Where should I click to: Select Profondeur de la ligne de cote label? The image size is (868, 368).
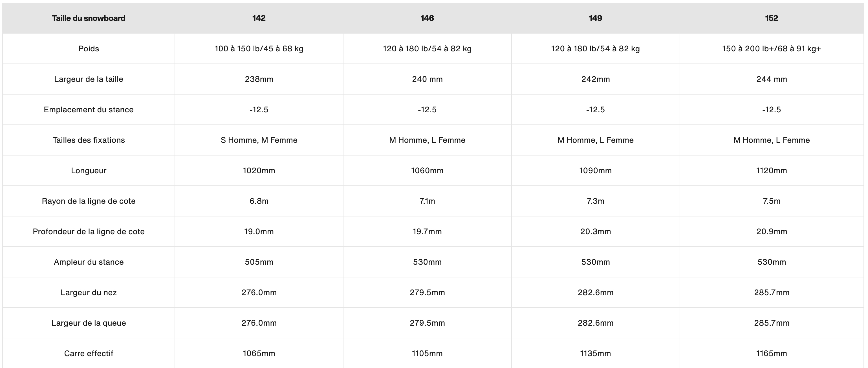click(x=89, y=231)
